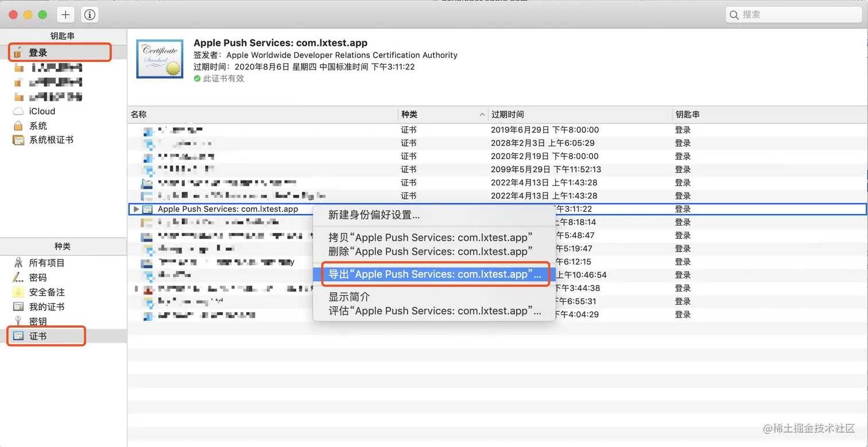
Task: Click the Apple Push Services row certificate icon
Action: pyautogui.click(x=147, y=209)
